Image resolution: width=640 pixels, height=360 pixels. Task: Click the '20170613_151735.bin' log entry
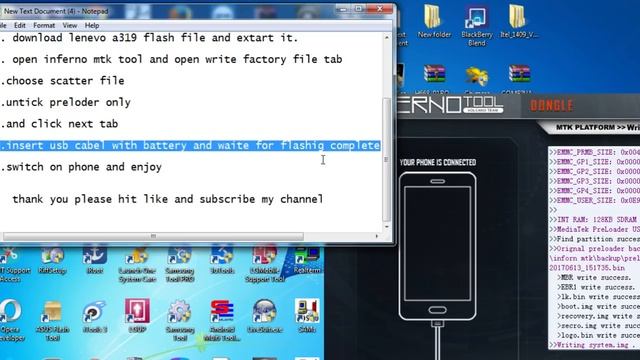tap(587, 268)
